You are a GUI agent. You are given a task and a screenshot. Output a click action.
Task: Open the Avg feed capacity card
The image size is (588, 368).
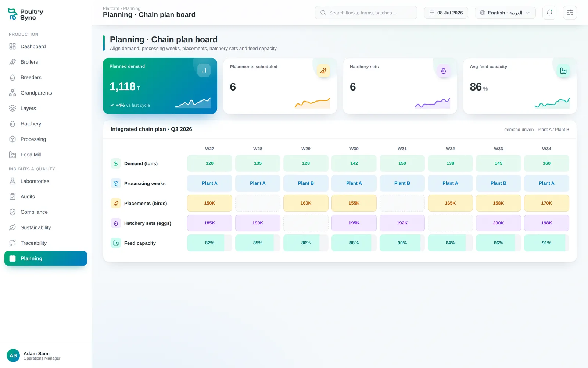[x=520, y=86]
